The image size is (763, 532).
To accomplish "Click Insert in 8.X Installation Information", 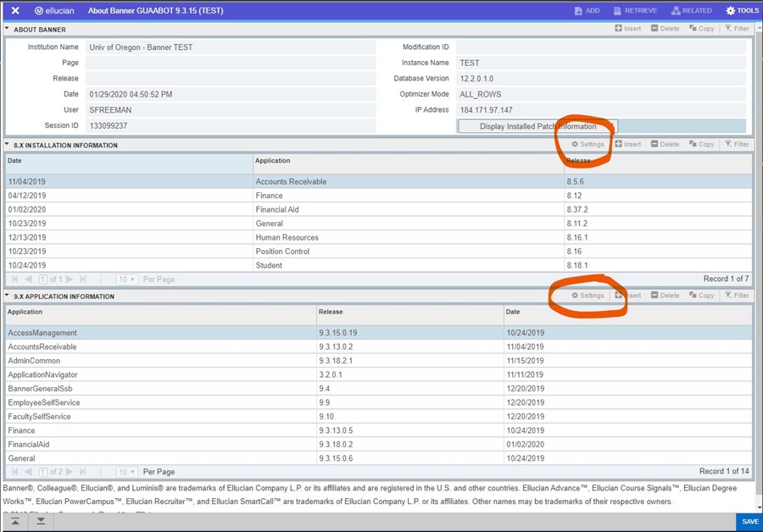I will [x=627, y=144].
